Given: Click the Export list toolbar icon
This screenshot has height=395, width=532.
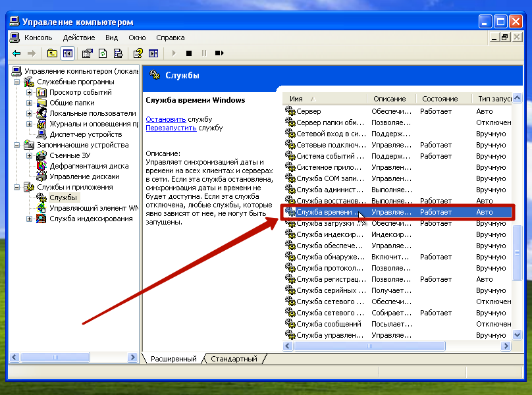Looking at the screenshot, I should click(x=118, y=53).
